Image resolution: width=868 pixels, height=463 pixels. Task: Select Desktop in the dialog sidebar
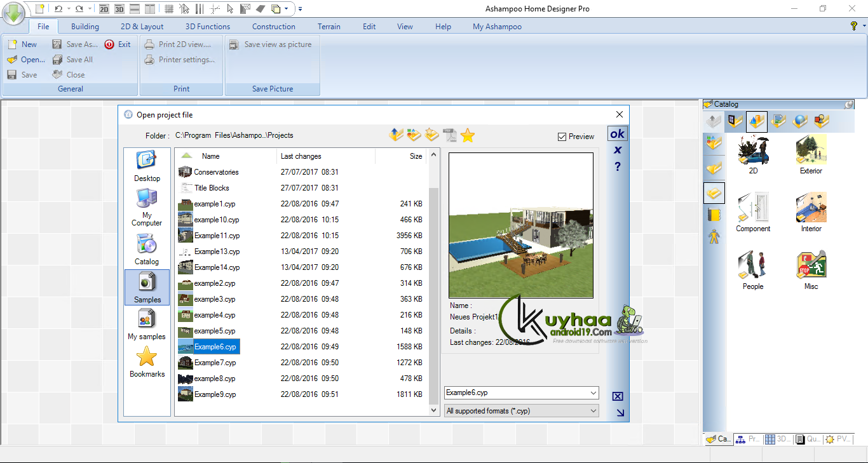coord(147,167)
